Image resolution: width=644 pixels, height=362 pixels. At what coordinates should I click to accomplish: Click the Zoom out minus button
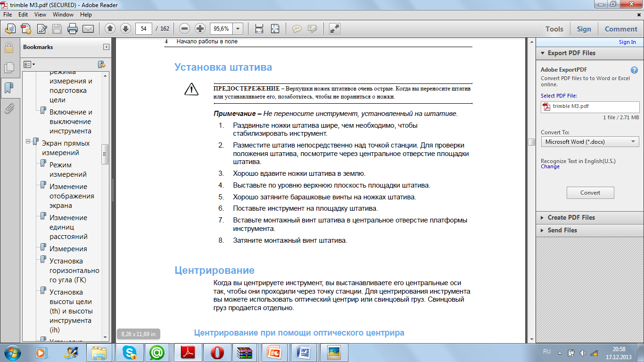pos(184,29)
